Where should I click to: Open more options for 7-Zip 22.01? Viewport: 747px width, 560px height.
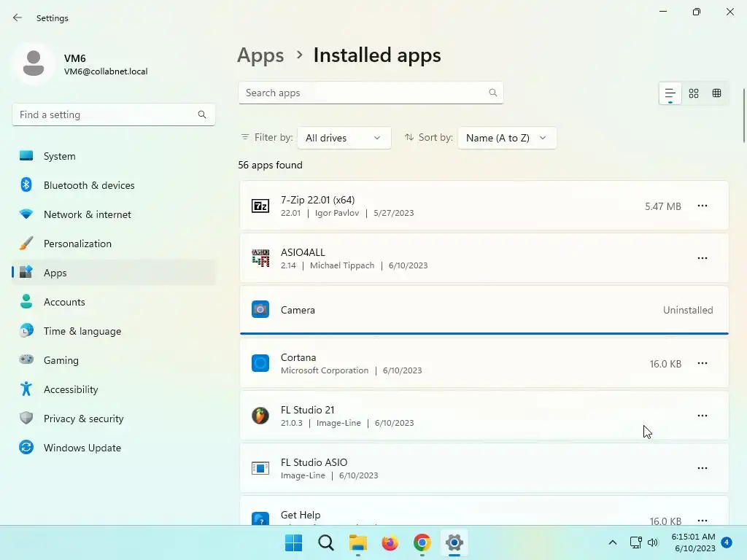[703, 206]
